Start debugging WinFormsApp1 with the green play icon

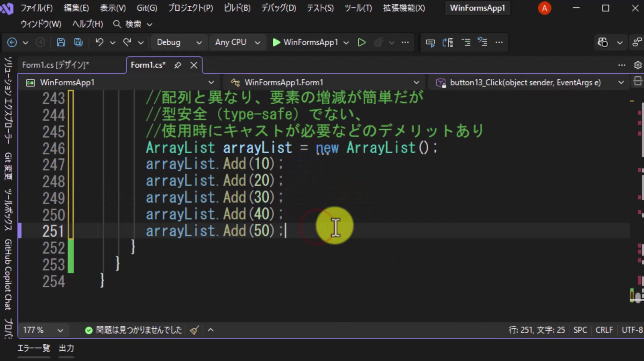[276, 42]
